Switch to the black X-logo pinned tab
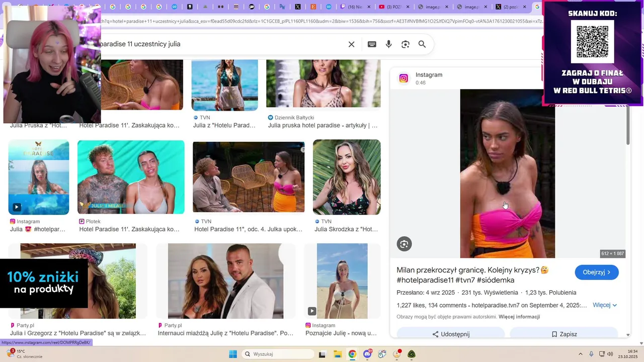644x362 pixels. pos(298,7)
